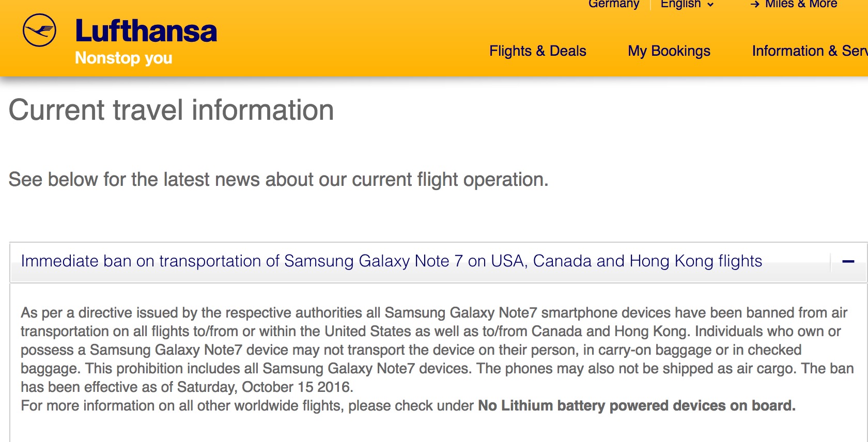
Task: Click the Lufthansa crane logo icon
Action: [x=39, y=31]
